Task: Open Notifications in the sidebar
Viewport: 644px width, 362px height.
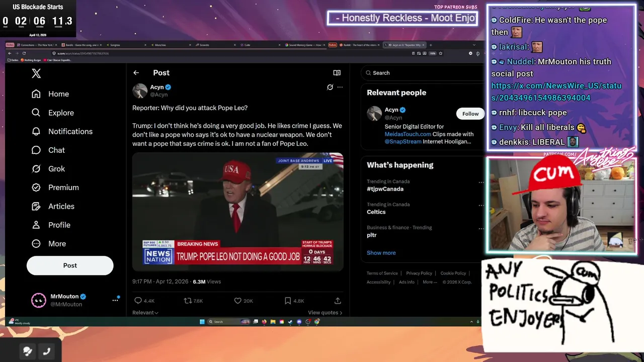Action: point(61,131)
